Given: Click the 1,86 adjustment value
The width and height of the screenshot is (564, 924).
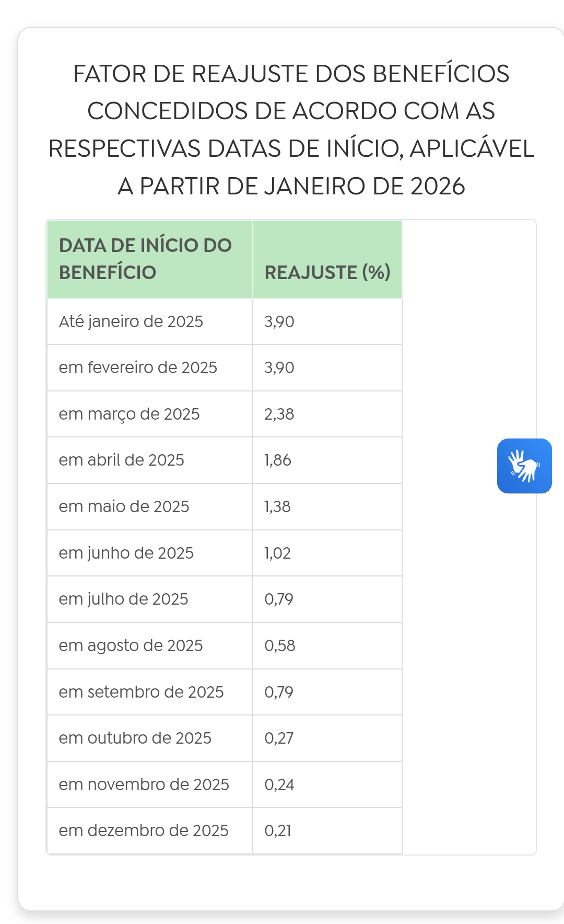Looking at the screenshot, I should (278, 460).
